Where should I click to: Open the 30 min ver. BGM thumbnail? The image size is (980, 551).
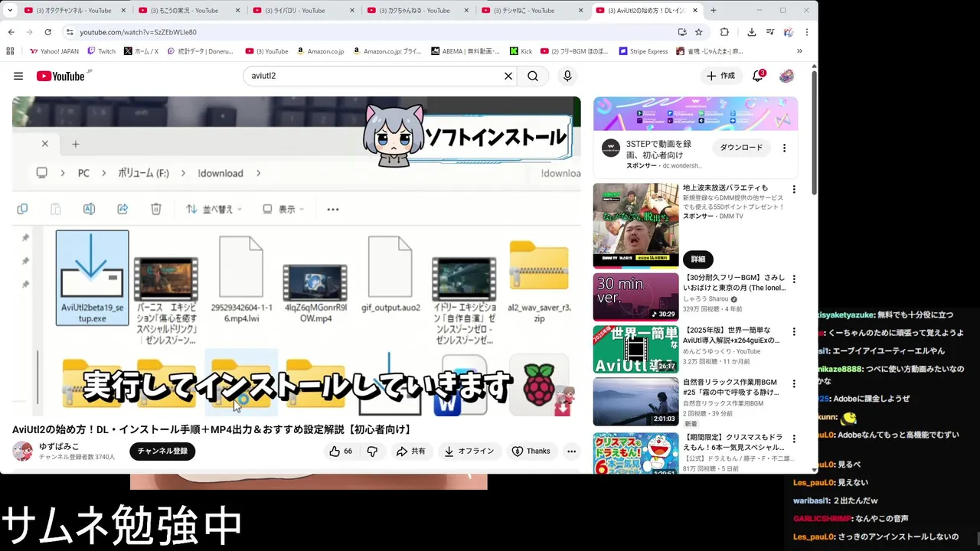635,296
